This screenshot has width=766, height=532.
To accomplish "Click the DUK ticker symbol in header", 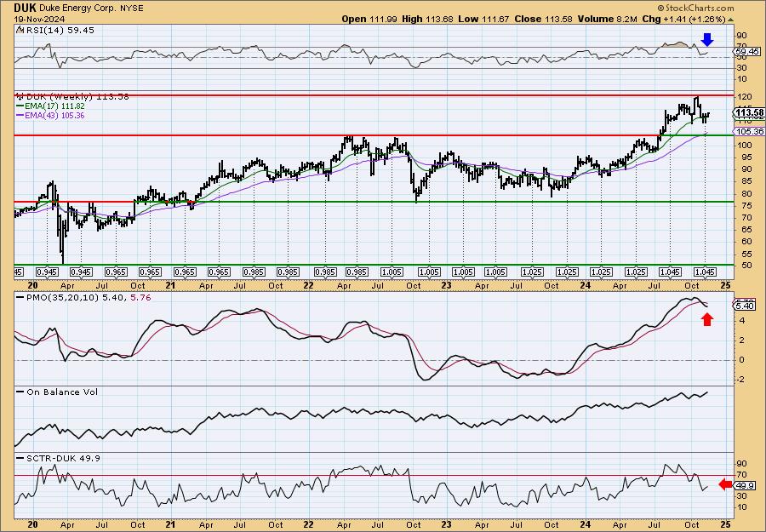I will click(24, 8).
